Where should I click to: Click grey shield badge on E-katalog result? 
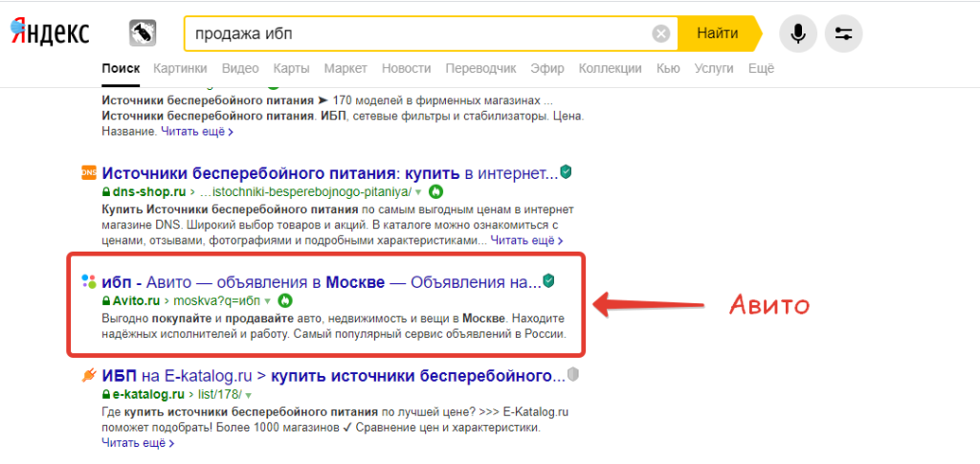tap(573, 375)
